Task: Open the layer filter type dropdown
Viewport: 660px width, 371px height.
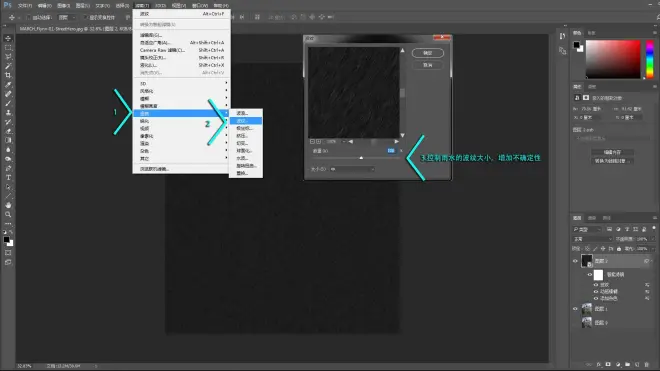Action: click(x=587, y=229)
